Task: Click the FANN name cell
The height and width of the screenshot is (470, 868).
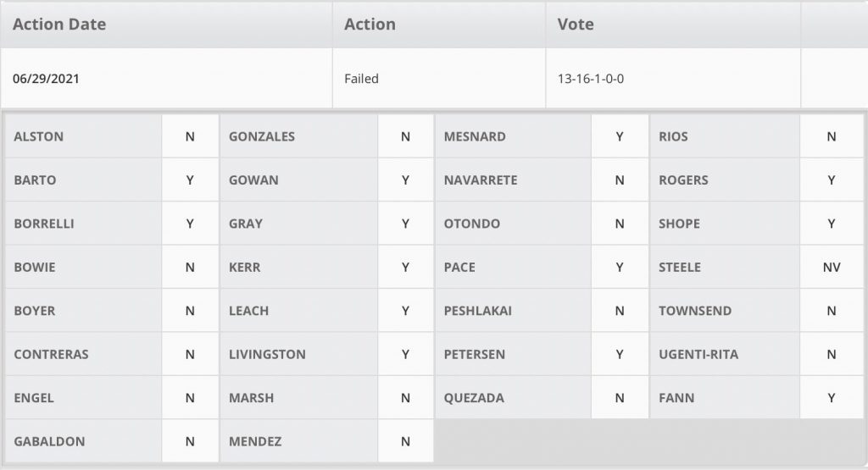Action: 676,398
